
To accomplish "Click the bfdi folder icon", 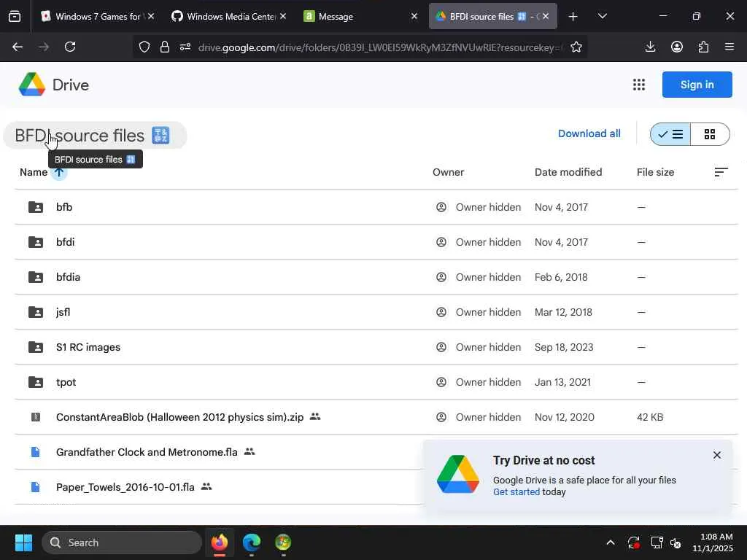I will tap(36, 242).
